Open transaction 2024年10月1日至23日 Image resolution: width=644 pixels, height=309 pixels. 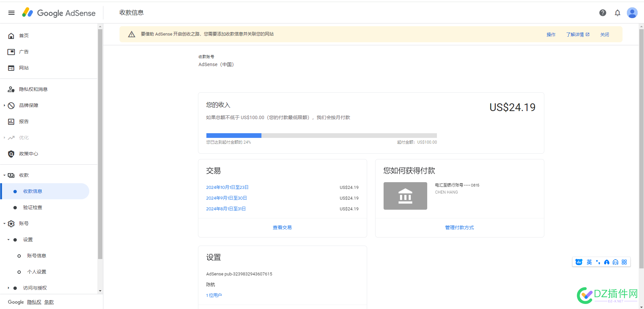(227, 187)
